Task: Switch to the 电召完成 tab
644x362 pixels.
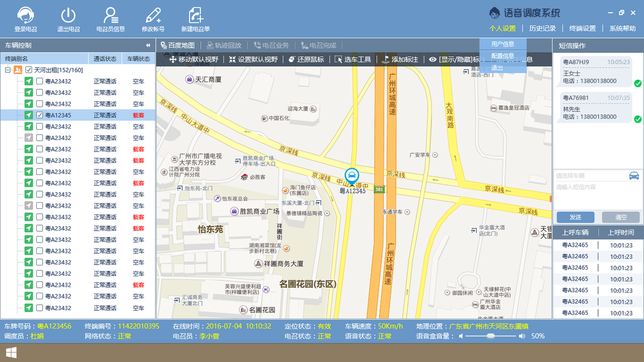Action: [318, 45]
